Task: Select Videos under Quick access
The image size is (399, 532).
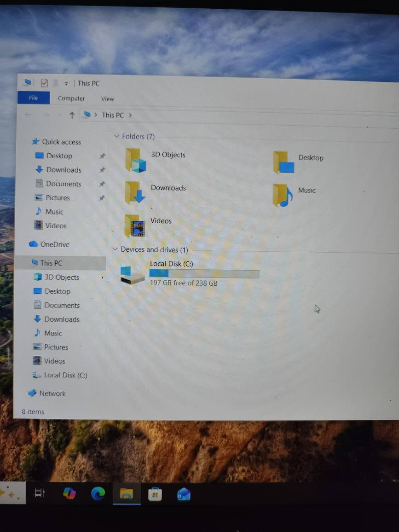Action: pyautogui.click(x=56, y=226)
